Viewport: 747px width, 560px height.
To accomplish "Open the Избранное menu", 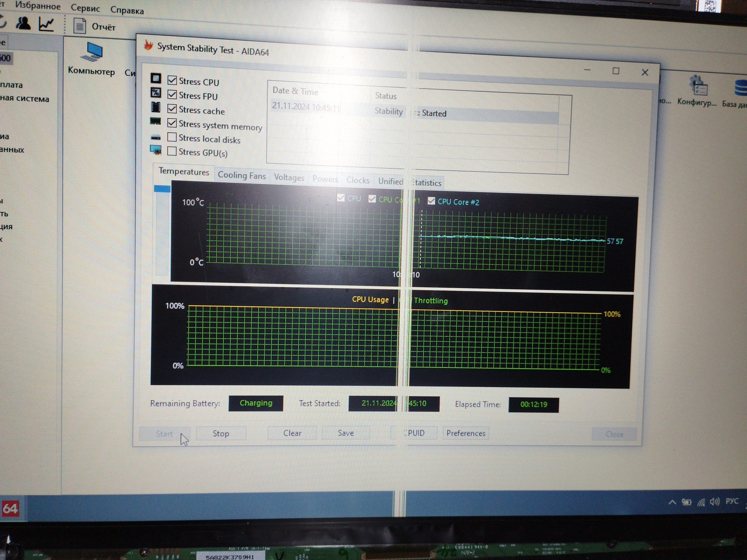I will [38, 5].
